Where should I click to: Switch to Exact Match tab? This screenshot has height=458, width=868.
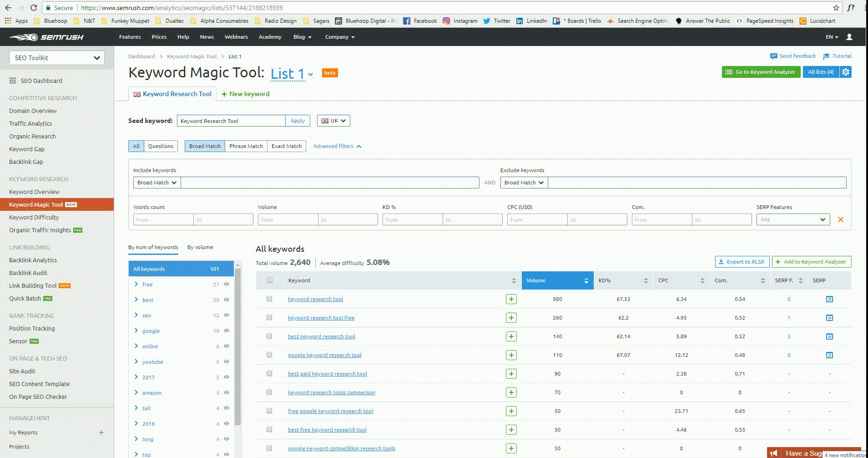(x=287, y=146)
